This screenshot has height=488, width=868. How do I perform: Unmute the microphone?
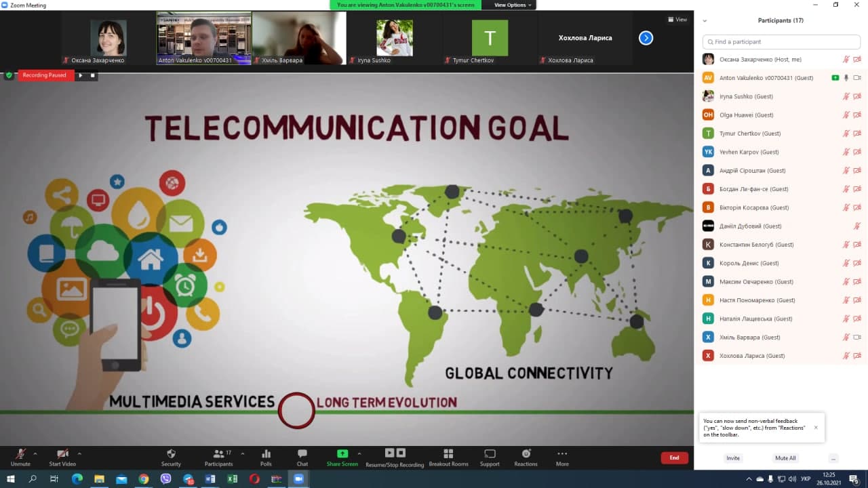[x=20, y=454]
